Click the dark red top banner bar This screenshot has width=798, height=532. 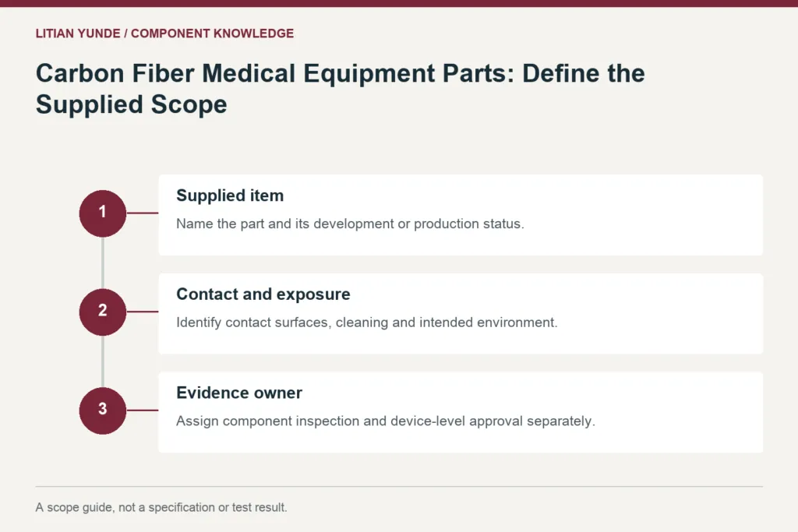click(399, 3)
